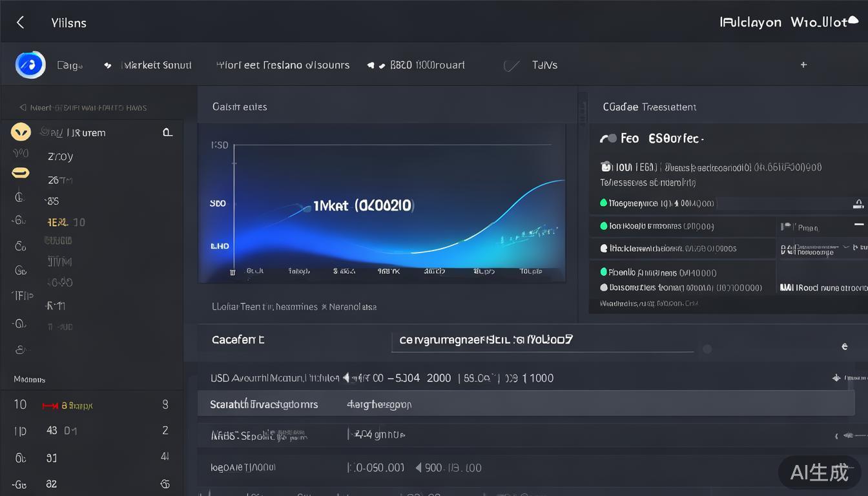Open the dropdown arrow in the right panel's third row

click(845, 247)
